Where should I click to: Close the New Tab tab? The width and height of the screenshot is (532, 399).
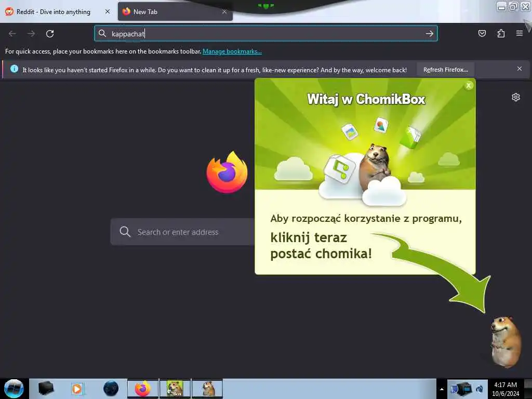point(224,11)
